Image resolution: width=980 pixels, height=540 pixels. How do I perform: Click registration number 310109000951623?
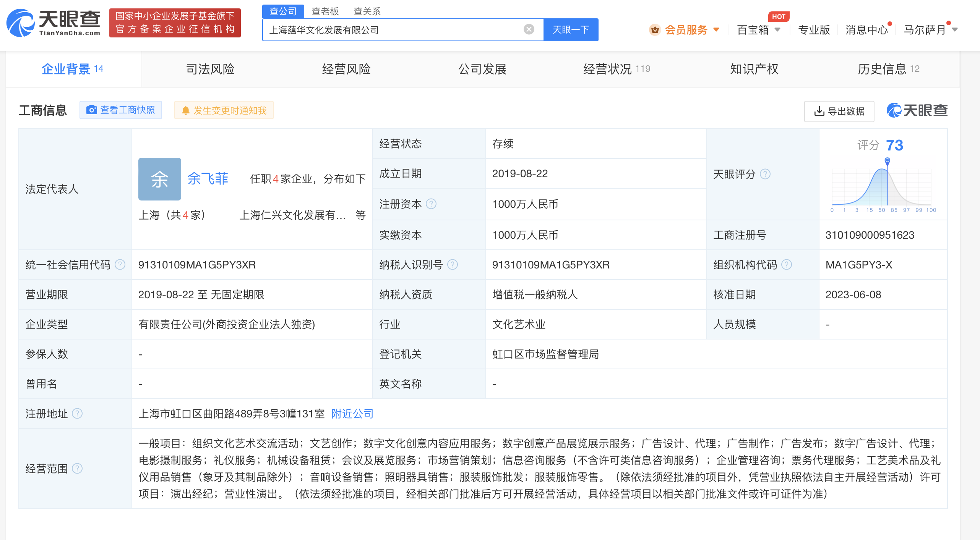[870, 235]
